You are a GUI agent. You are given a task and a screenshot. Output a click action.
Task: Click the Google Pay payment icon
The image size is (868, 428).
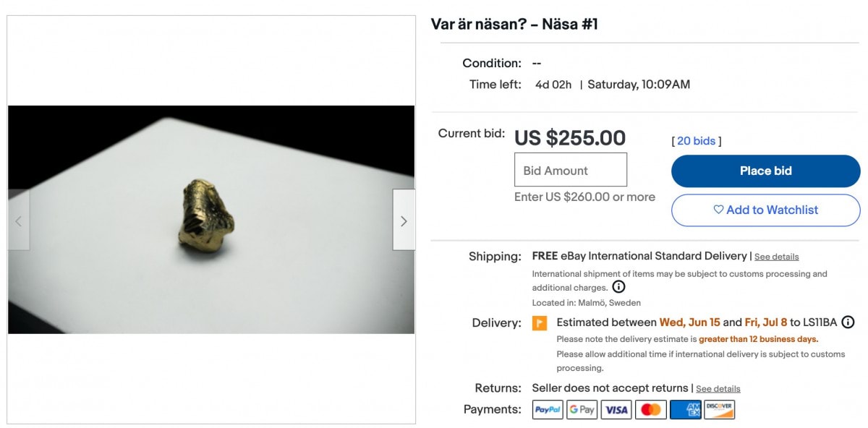coord(582,410)
